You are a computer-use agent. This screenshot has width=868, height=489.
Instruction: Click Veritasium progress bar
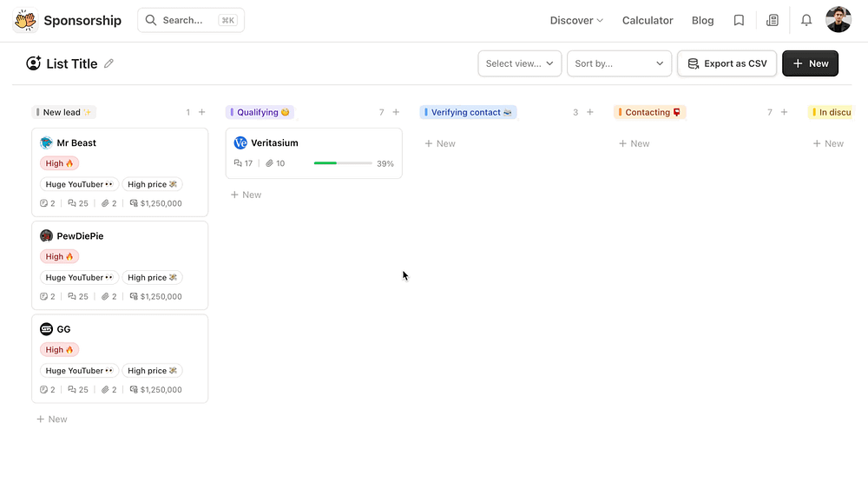point(343,163)
